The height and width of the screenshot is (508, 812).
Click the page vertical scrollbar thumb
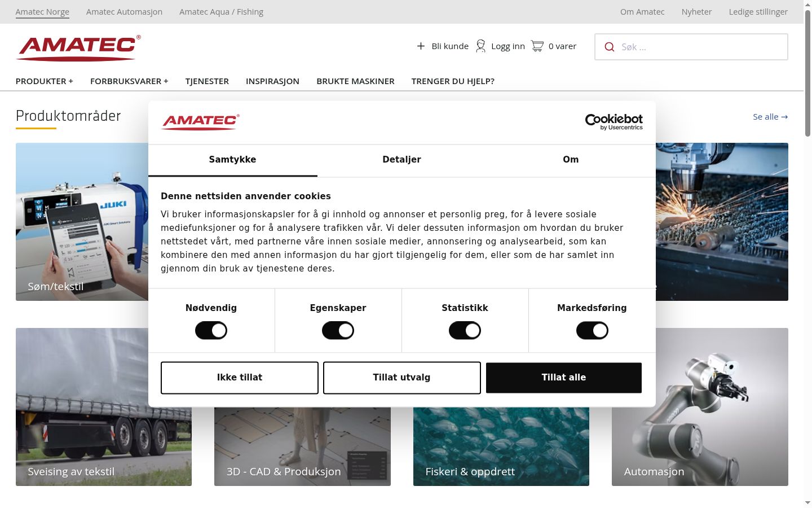click(807, 73)
